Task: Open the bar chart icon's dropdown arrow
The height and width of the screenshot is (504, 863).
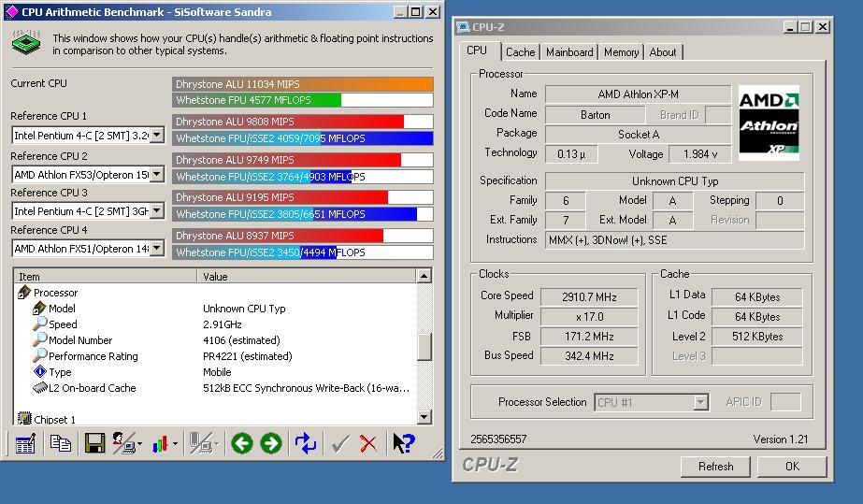Action: [x=175, y=444]
